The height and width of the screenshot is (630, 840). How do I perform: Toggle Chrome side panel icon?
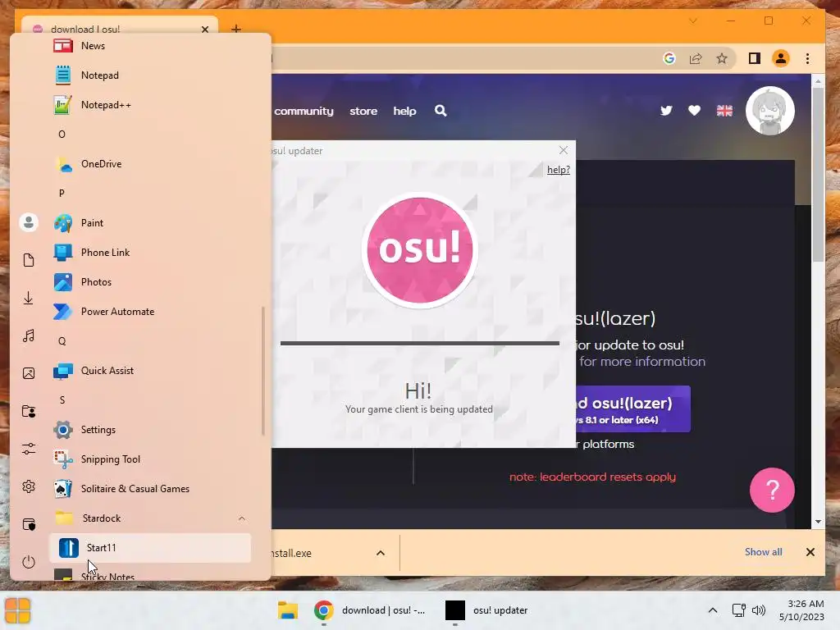click(755, 58)
